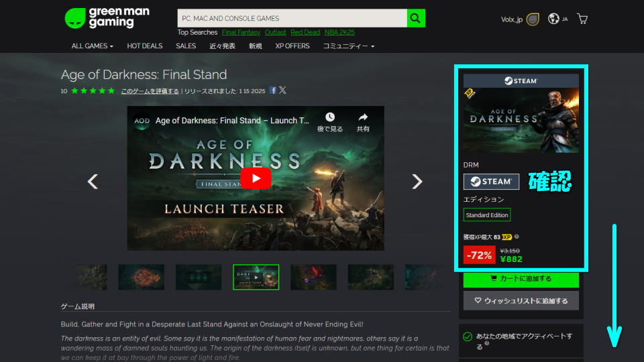Click the ウィッシュリストに追加する button
This screenshot has width=644, height=362.
click(521, 301)
